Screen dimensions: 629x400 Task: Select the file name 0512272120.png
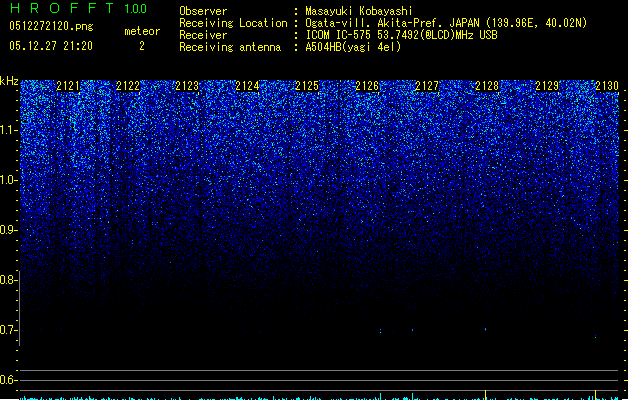tap(51, 26)
